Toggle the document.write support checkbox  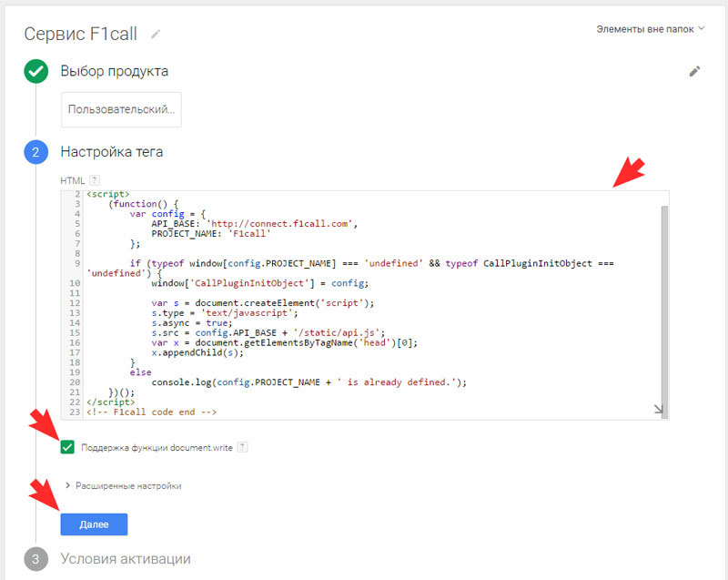pyautogui.click(x=67, y=447)
